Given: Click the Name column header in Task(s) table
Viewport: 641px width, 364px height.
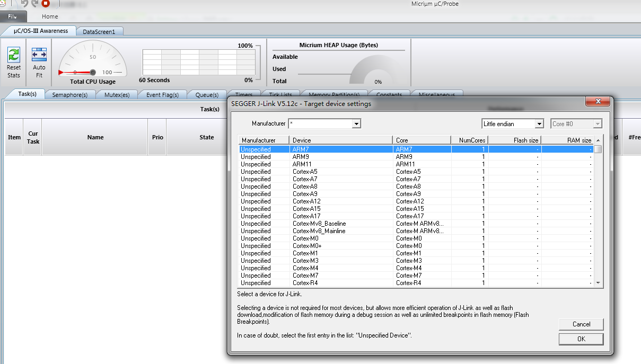Looking at the screenshot, I should coord(95,137).
